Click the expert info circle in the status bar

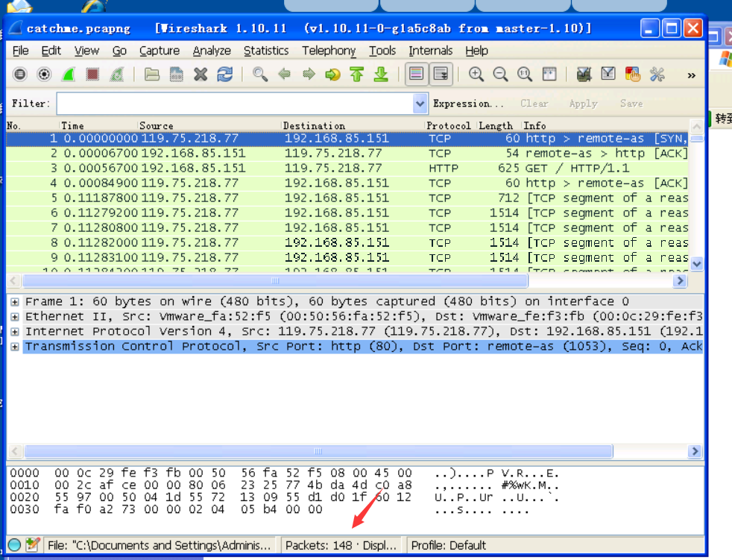14,545
